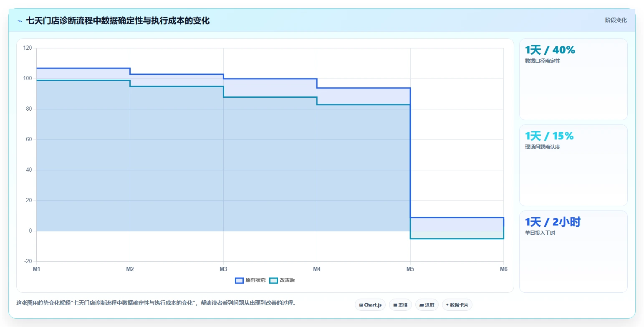This screenshot has width=644, height=327.
Task: Click the 100 y-axis value
Action: click(28, 79)
